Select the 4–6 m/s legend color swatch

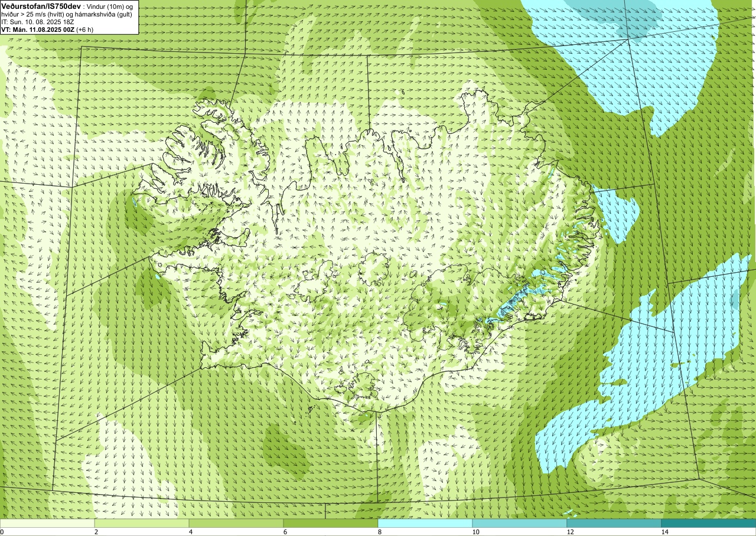point(236,523)
